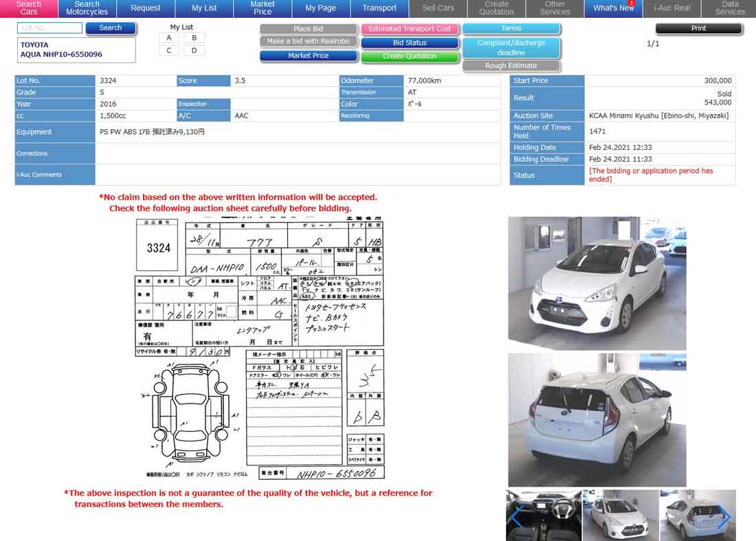Open the Market Price navigation tab
This screenshot has width=756, height=541.
[x=263, y=8]
